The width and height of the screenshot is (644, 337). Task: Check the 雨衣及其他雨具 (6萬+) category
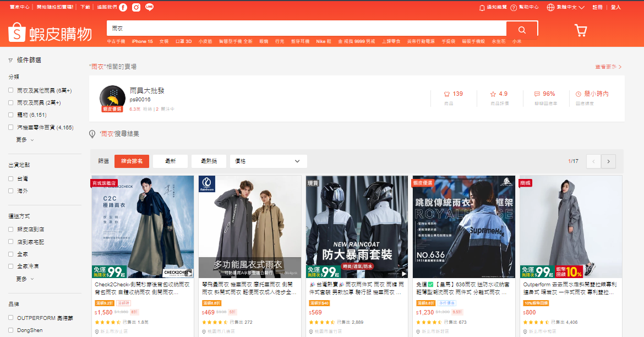pyautogui.click(x=10, y=90)
